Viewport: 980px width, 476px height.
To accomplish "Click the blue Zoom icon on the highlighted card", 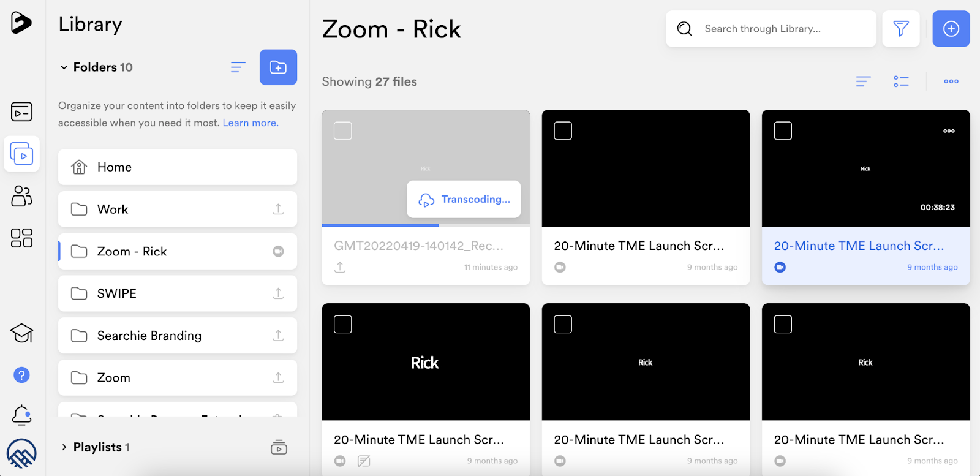I will click(780, 267).
